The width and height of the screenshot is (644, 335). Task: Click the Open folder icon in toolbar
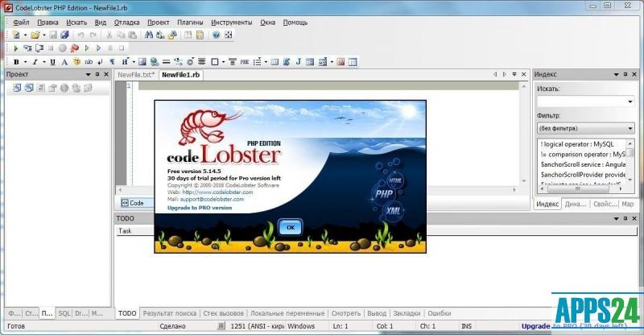(x=35, y=35)
